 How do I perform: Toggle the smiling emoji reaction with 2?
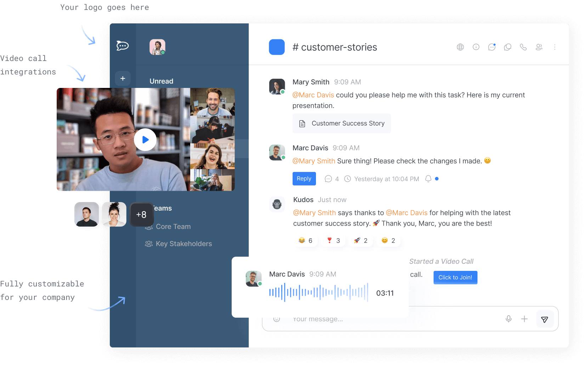coord(388,240)
